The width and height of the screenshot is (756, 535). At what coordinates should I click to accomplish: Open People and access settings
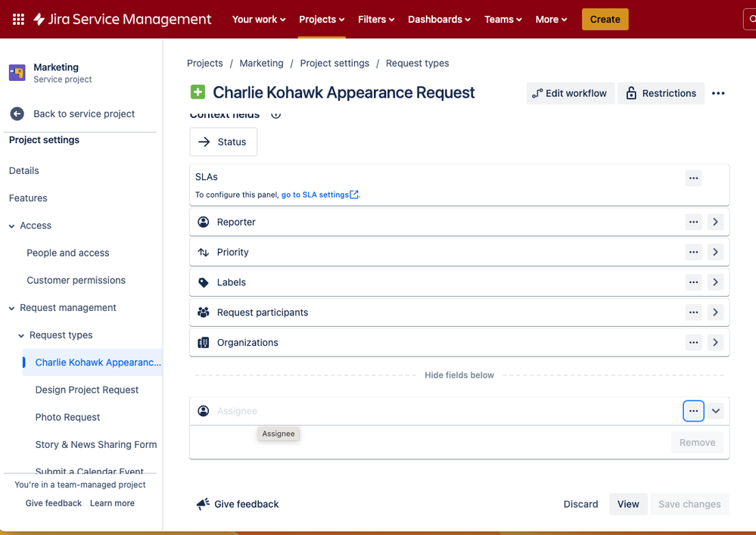click(x=68, y=253)
